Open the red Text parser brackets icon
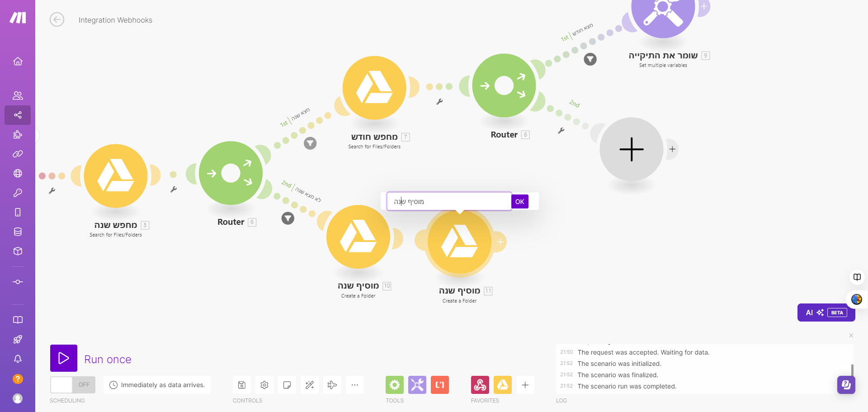 pos(440,385)
